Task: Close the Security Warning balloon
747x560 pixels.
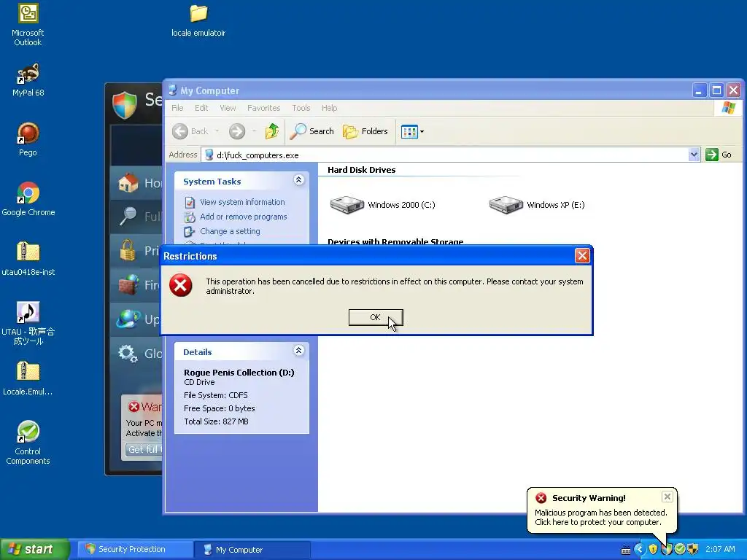Action: point(667,497)
